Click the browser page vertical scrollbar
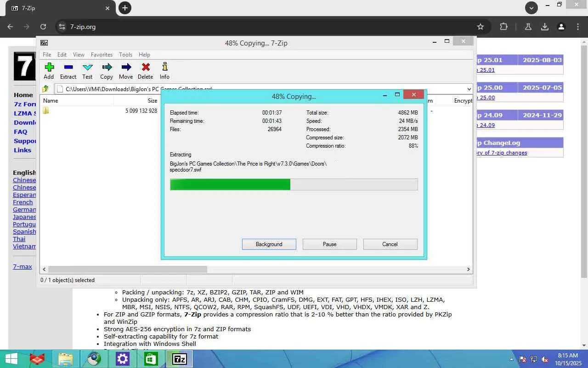Viewport: 588px width, 368px height. [x=584, y=161]
